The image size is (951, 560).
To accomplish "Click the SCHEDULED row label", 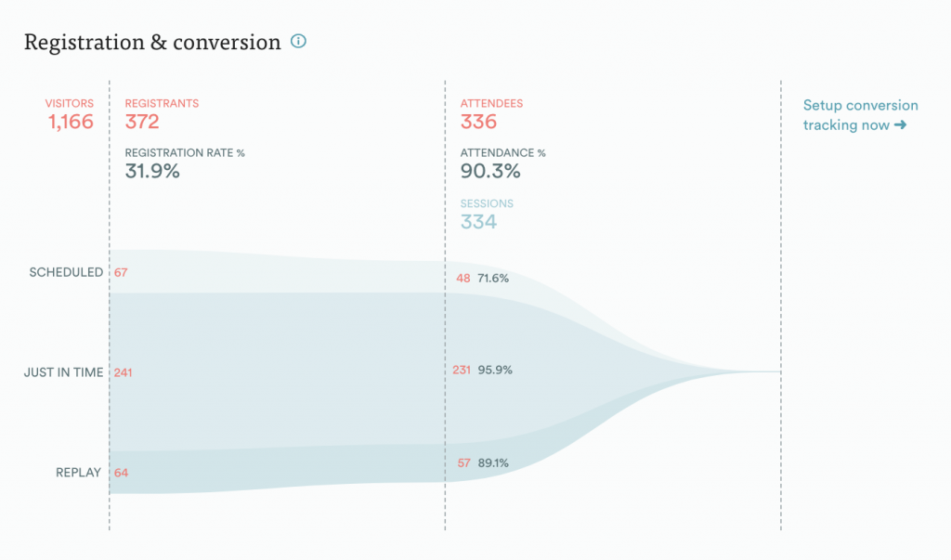I will (66, 273).
